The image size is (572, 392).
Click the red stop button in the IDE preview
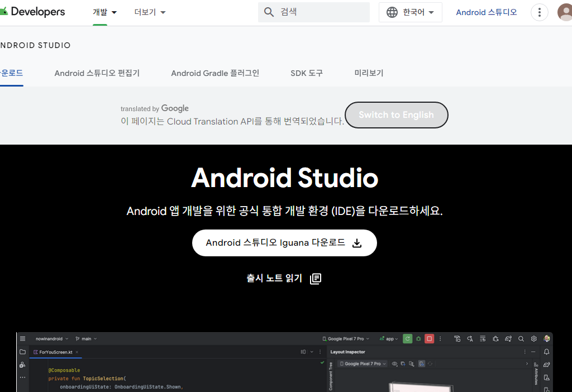(x=430, y=339)
